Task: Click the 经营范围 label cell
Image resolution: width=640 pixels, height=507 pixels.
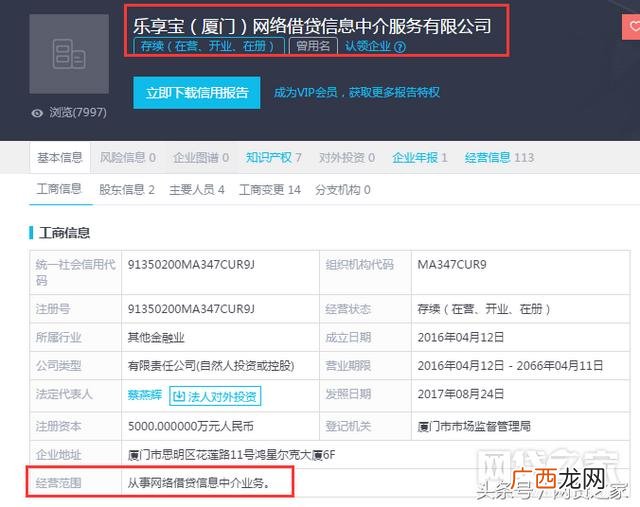Action: pos(76,483)
